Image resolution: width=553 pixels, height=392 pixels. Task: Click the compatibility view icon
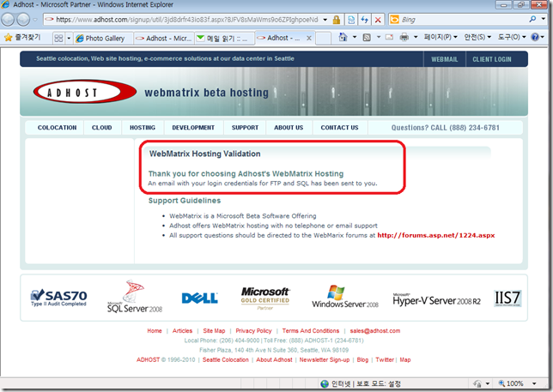point(351,20)
